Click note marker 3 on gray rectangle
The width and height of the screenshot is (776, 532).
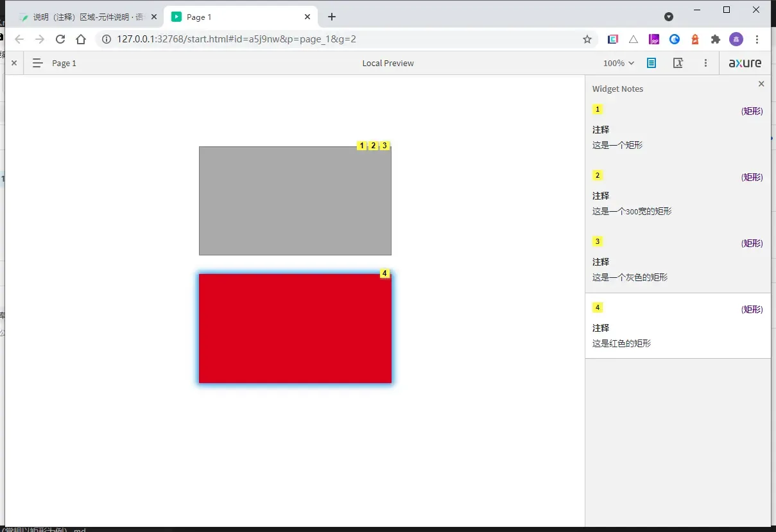pyautogui.click(x=384, y=146)
